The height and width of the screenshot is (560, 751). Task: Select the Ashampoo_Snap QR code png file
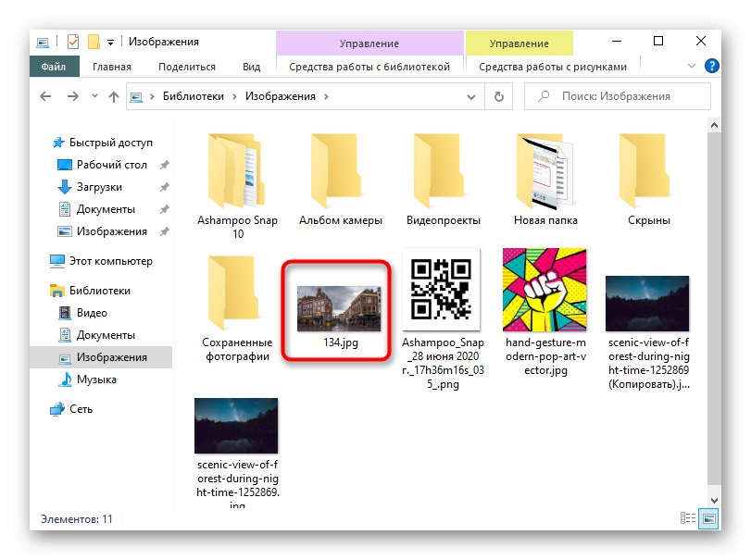click(443, 319)
